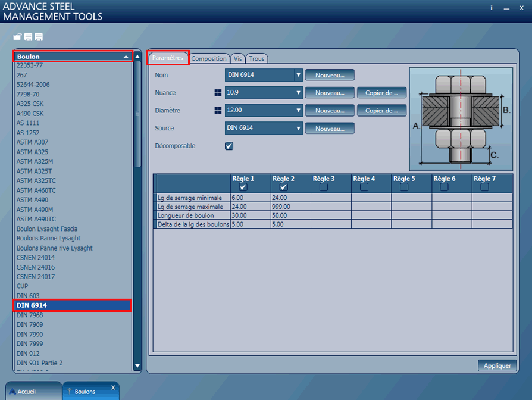
Task: Open the Nom dropdown showing DIN 6914
Action: 264,75
